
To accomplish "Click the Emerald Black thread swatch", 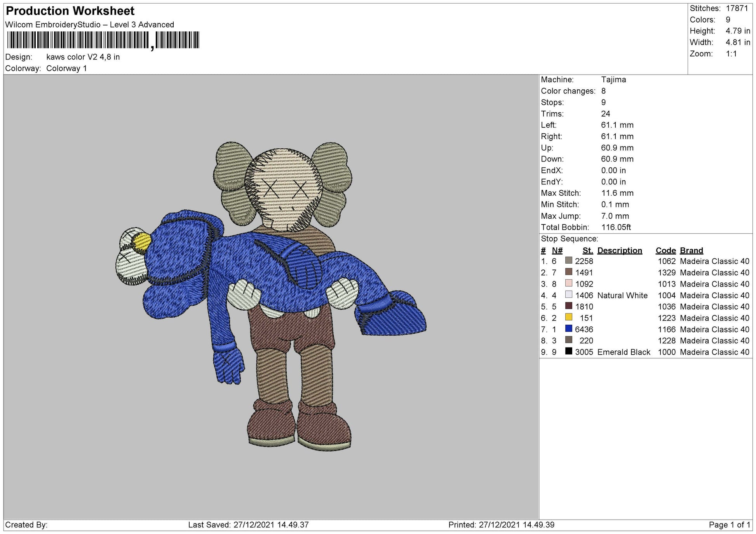I will (x=569, y=351).
